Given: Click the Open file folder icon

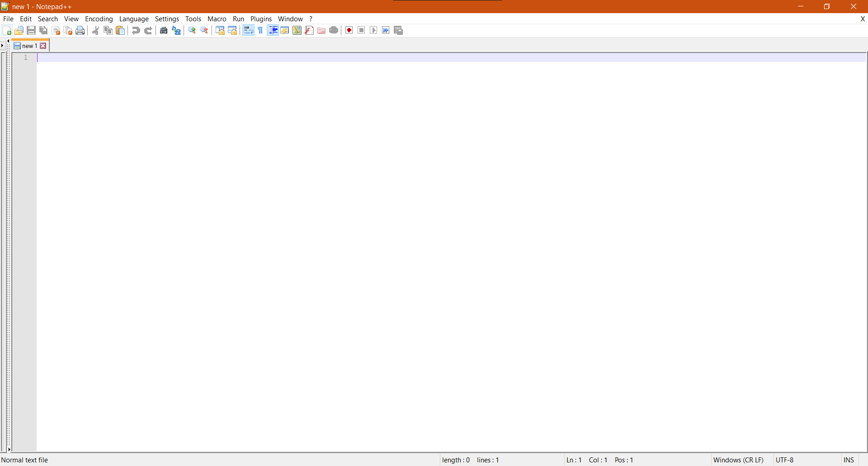Looking at the screenshot, I should click(19, 30).
